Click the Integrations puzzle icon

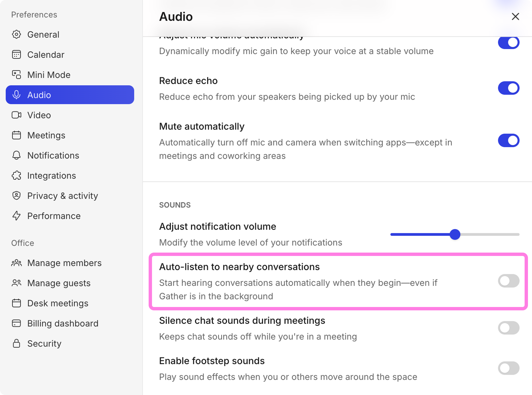point(16,175)
